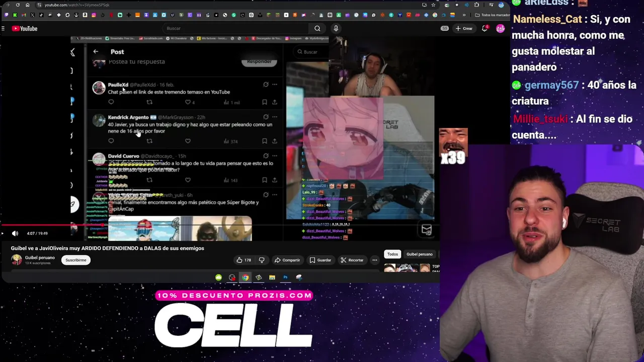Click Nameless_Cat username in chat

coord(547,19)
